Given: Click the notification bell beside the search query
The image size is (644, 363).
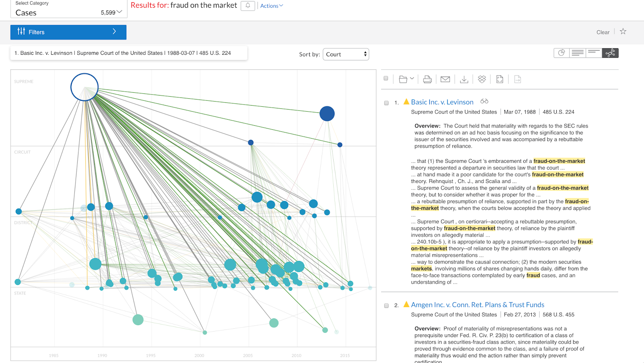Looking at the screenshot, I should pyautogui.click(x=248, y=6).
